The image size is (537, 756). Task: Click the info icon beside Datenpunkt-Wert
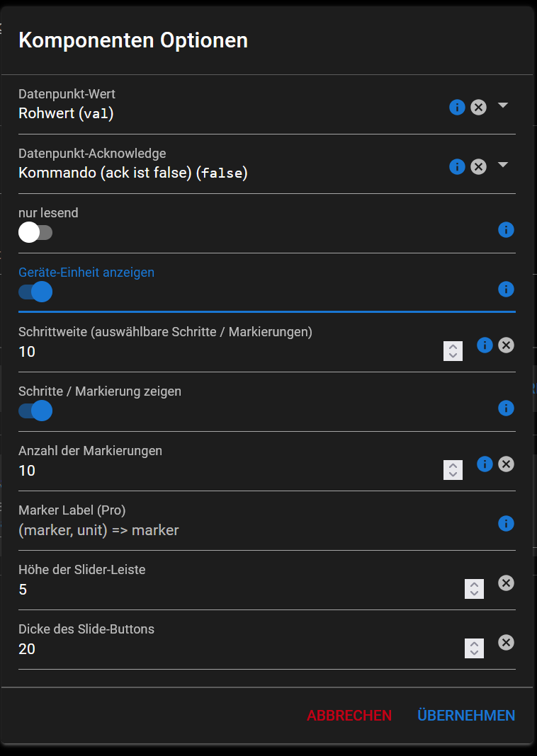(457, 107)
